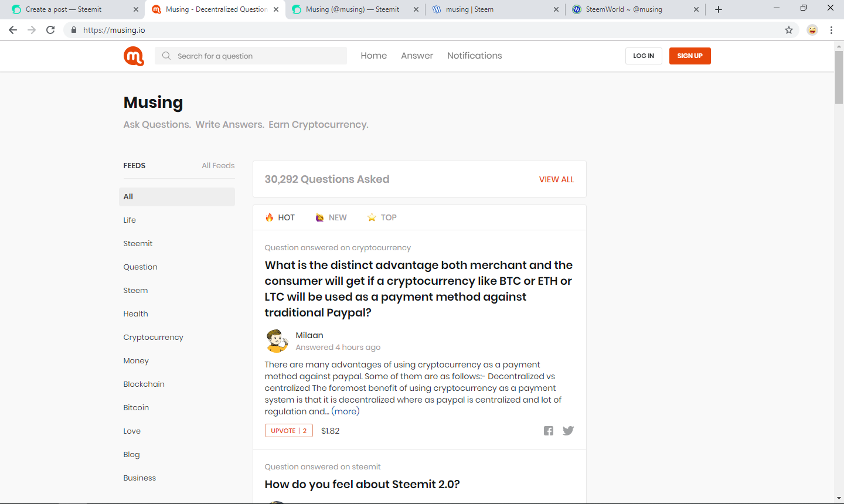Screen dimensions: 844x504
Task: Open the Chrome profile avatar
Action: pyautogui.click(x=812, y=30)
